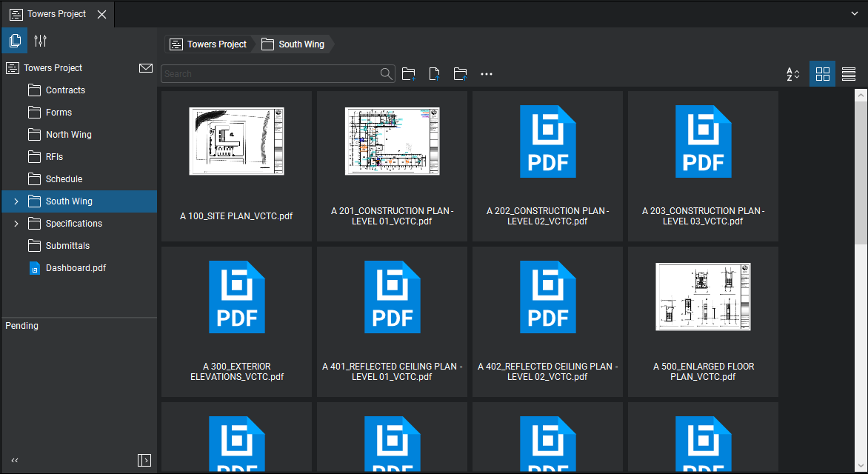Click the envelope icon beside Towers Project
This screenshot has height=474, width=868.
click(146, 68)
